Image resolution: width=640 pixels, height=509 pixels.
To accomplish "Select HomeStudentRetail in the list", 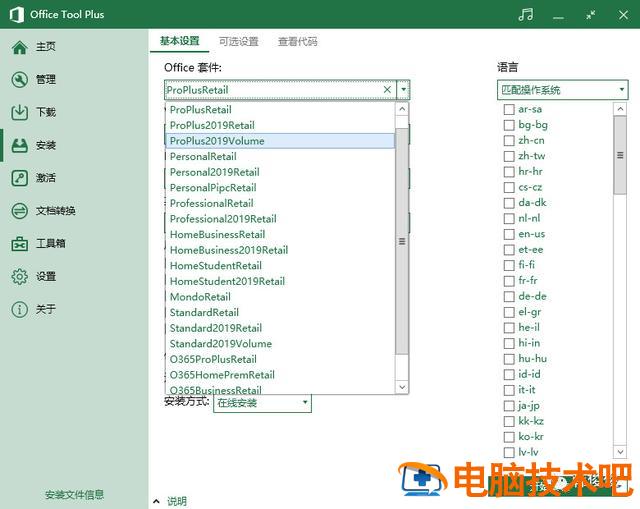I will point(280,266).
